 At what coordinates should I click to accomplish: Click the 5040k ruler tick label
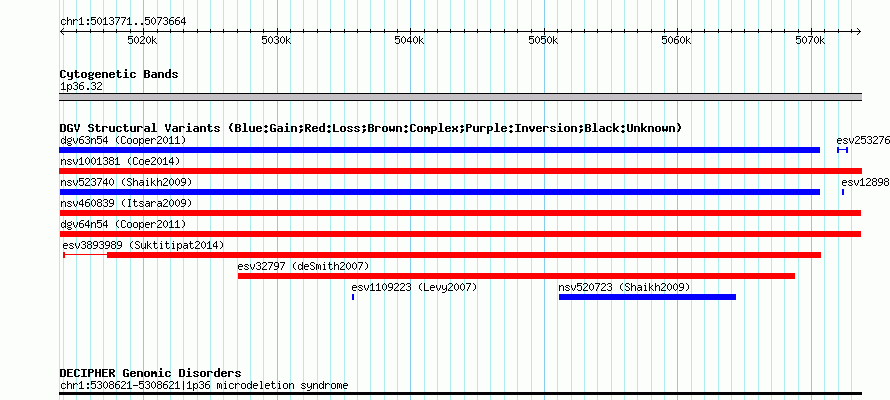pos(409,41)
